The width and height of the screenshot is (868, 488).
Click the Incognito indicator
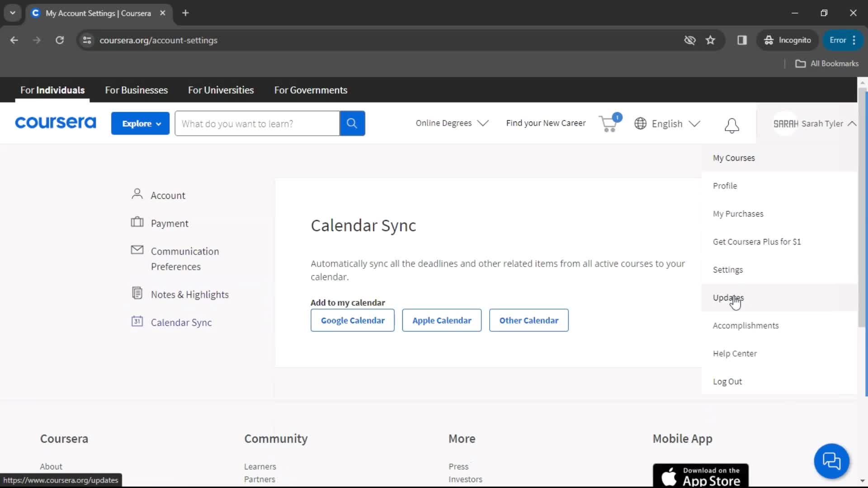point(788,40)
